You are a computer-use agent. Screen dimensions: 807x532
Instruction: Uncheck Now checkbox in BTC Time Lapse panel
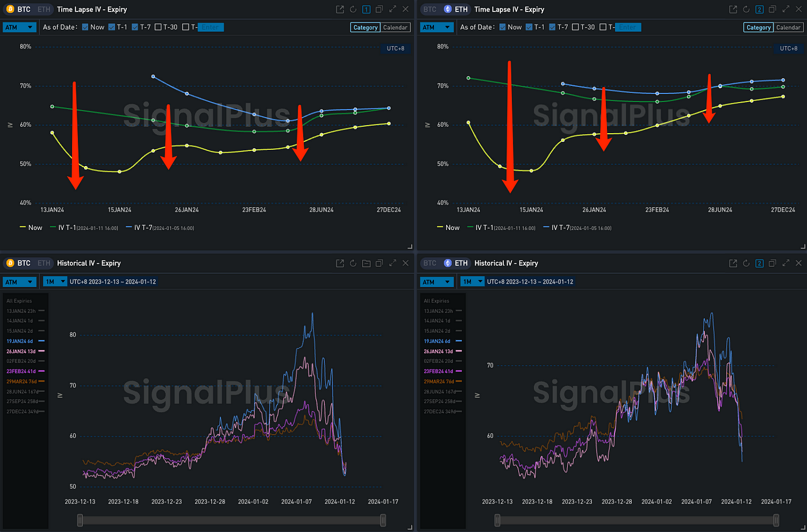point(85,27)
